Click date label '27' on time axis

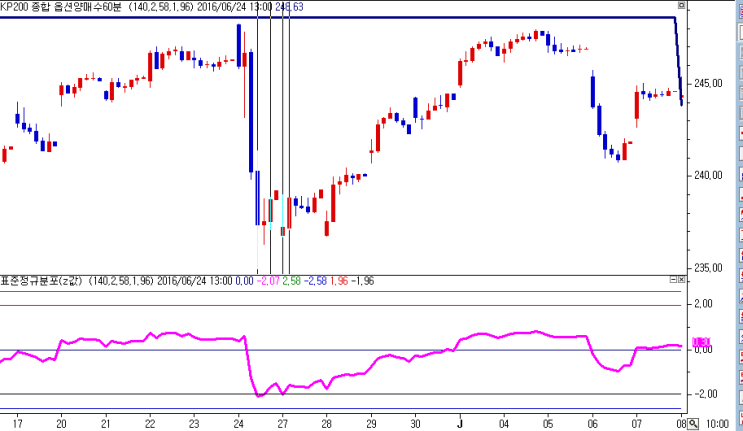click(x=282, y=423)
